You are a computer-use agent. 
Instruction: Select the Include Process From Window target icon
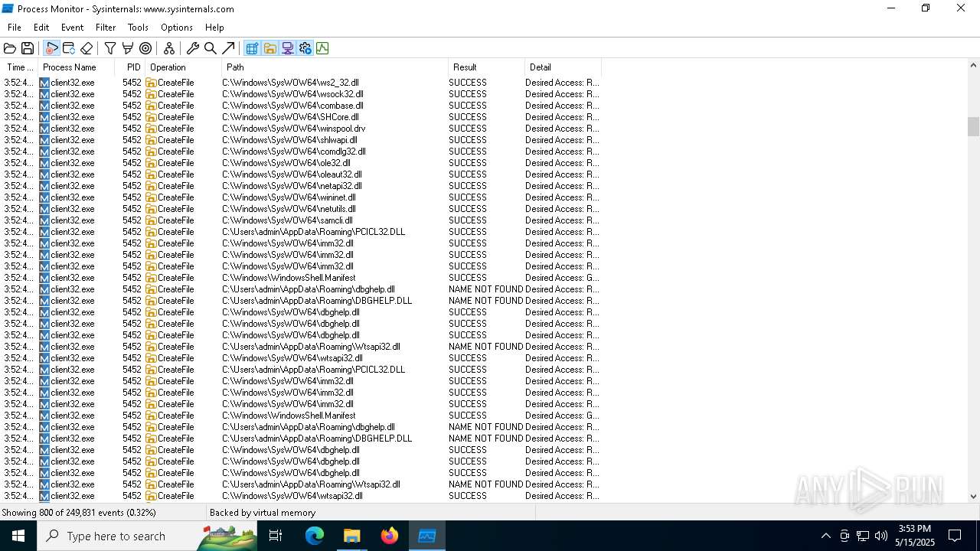(x=145, y=48)
